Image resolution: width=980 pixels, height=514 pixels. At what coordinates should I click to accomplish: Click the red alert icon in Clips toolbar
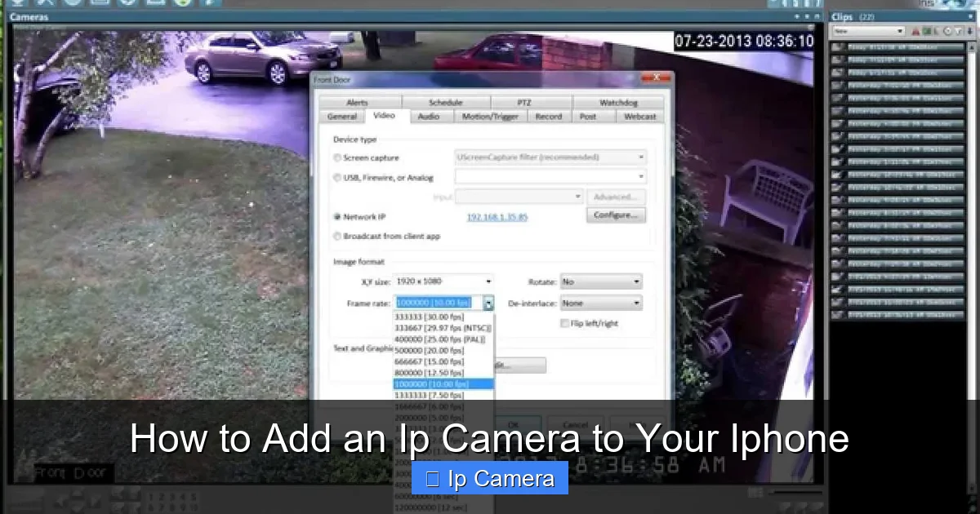pos(915,32)
